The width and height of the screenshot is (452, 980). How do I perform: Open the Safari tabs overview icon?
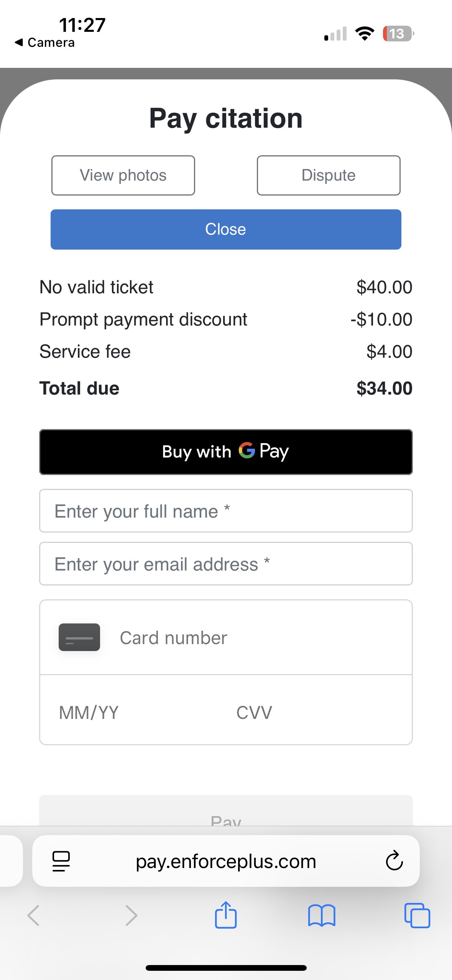point(417,916)
